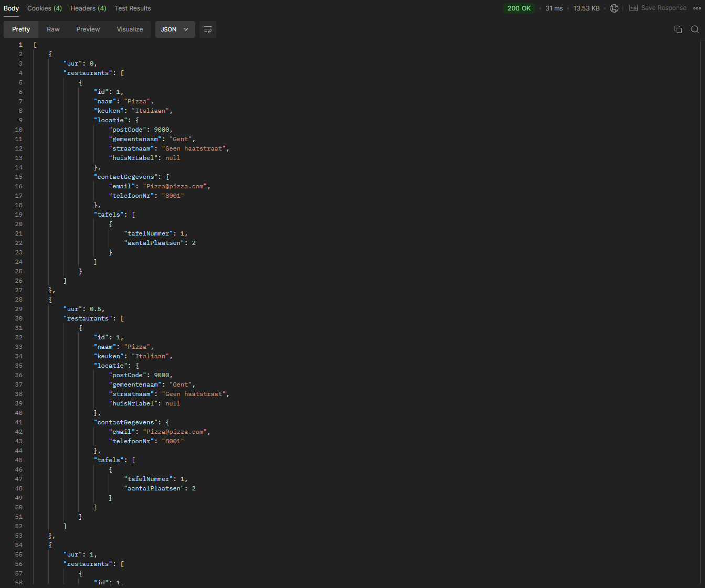
Task: Click "contactGegevens" key on line 15
Action: click(x=126, y=177)
